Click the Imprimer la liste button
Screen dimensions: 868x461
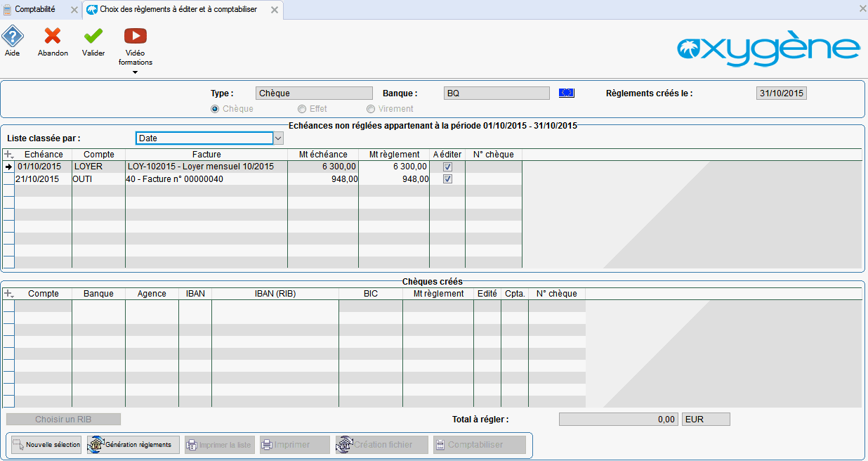(220, 445)
